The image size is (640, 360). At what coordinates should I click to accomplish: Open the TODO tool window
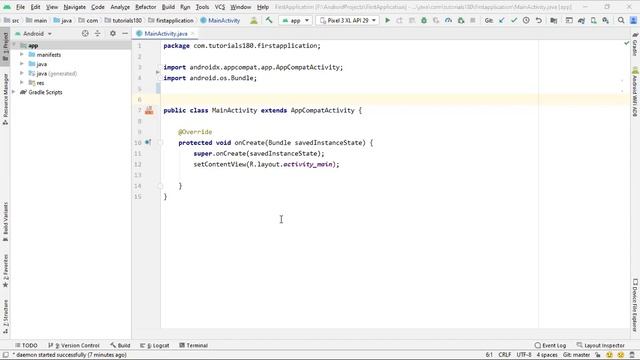[x=26, y=345]
